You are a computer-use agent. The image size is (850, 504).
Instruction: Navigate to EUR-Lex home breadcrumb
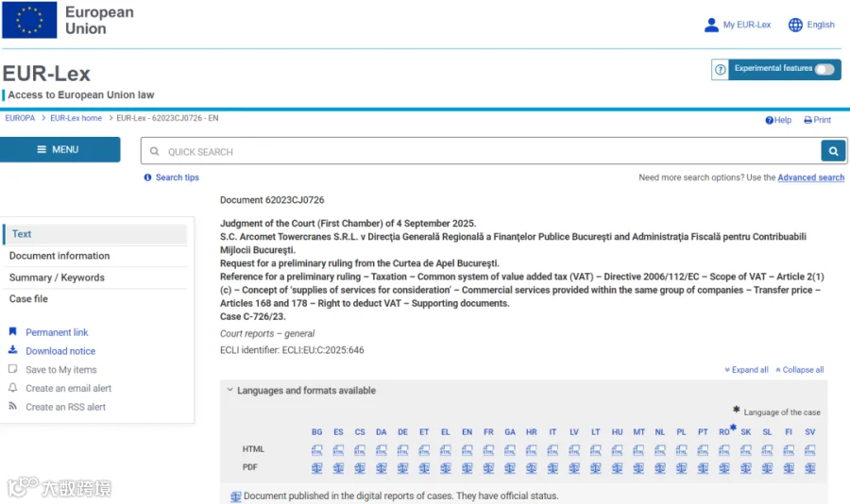tap(76, 118)
